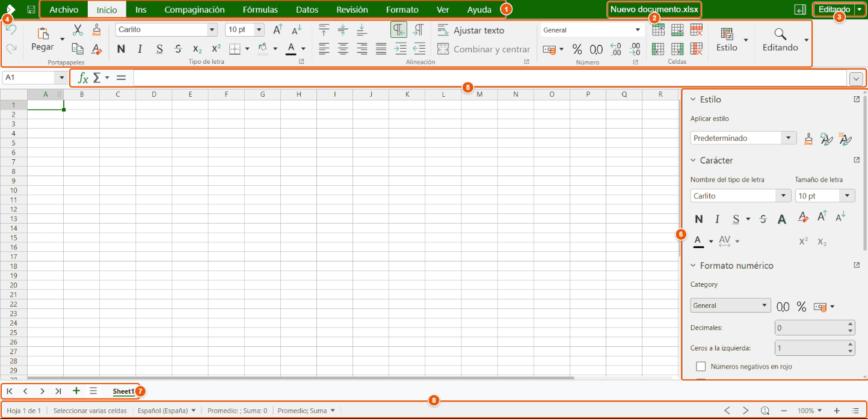868x419 pixels.
Task: Toggle bold in the sidebar Carácter panel
Action: 698,219
